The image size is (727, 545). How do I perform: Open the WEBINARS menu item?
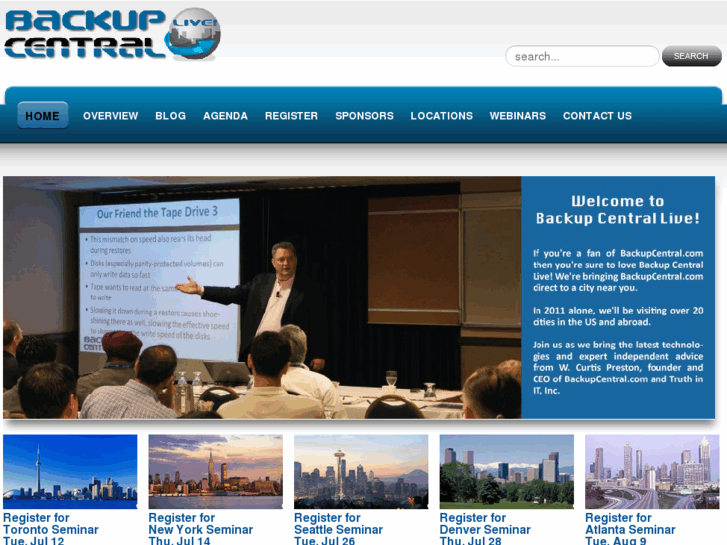pos(518,116)
